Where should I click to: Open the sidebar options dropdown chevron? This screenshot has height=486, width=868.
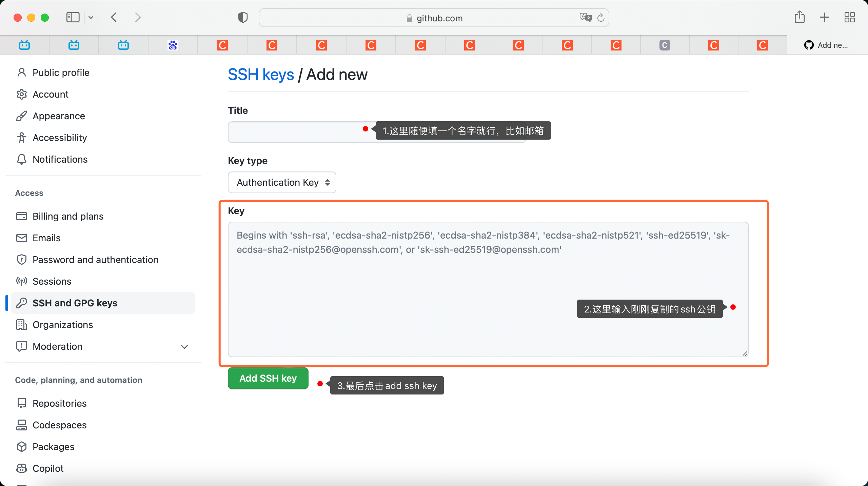(x=91, y=17)
